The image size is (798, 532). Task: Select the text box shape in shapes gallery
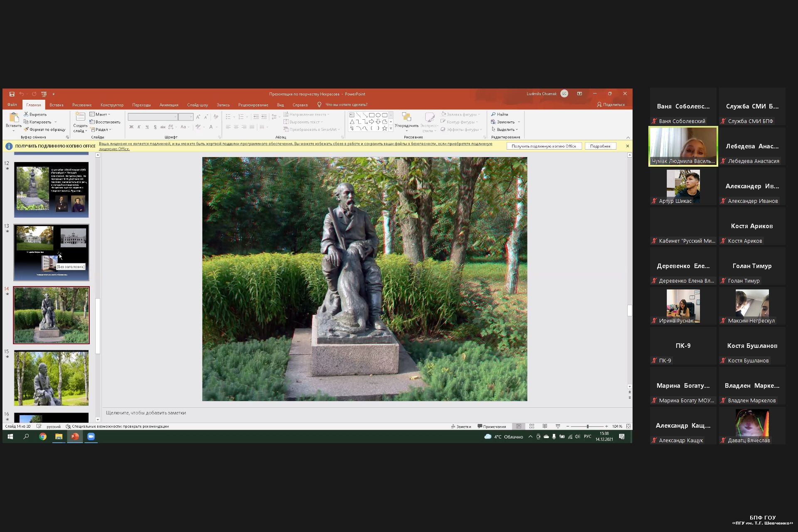(352, 115)
